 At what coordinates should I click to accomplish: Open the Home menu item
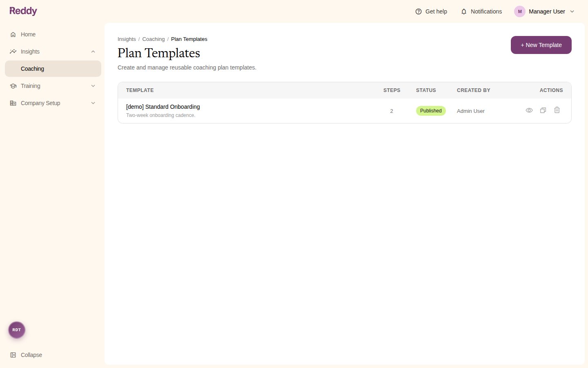pos(53,34)
